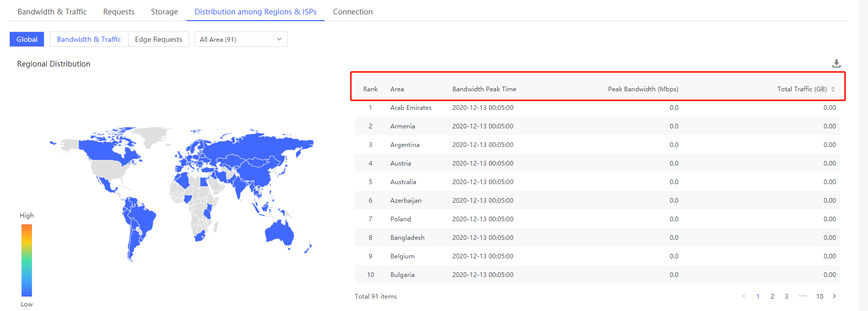Select the Austria row
The height and width of the screenshot is (311, 868).
597,163
